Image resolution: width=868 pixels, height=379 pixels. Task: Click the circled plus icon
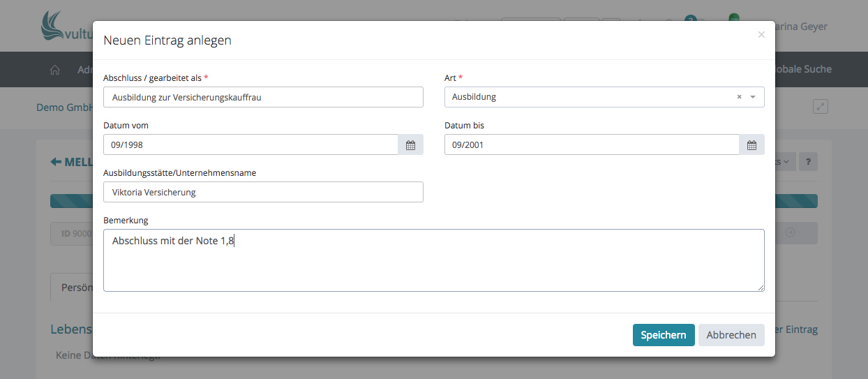coord(791,233)
